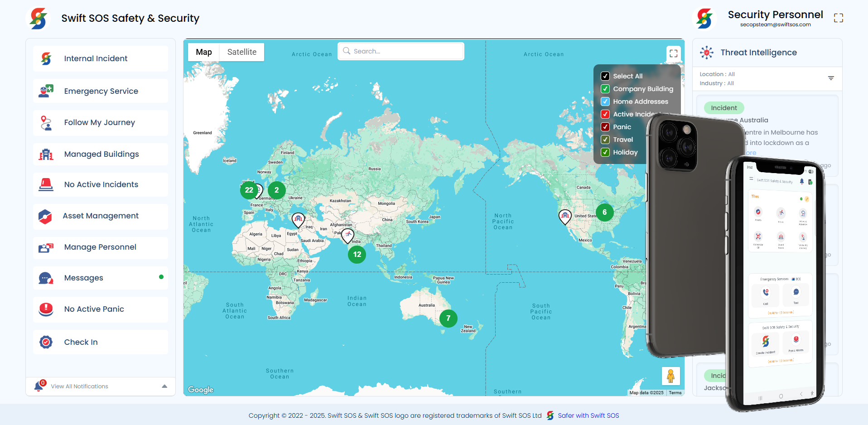Click the map cluster marker 6
868x425 pixels.
[x=605, y=212]
